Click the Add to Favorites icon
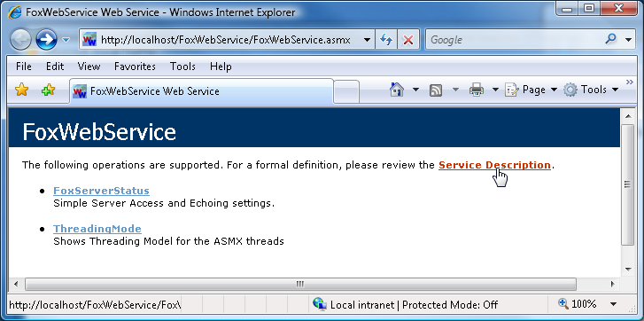 (48, 90)
